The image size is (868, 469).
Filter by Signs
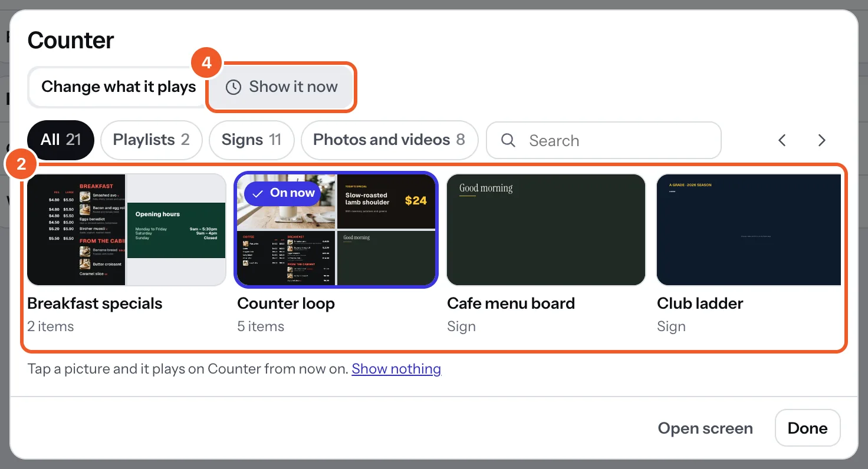tap(252, 140)
